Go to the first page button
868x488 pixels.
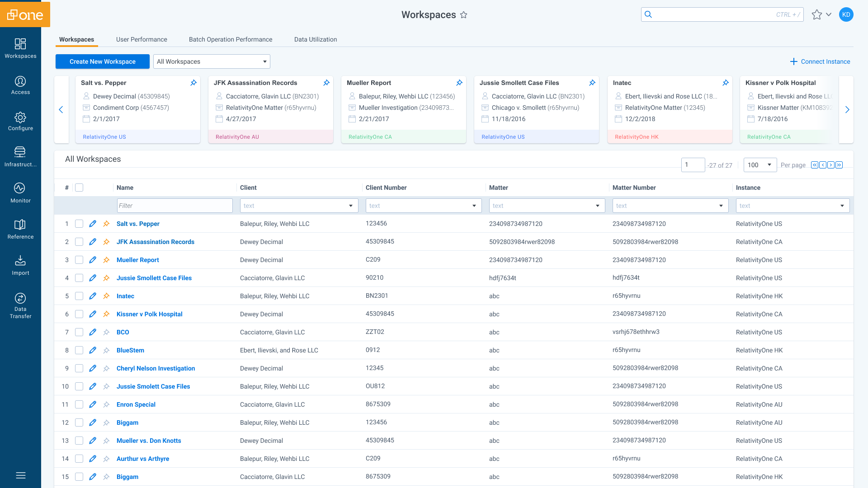coord(815,165)
